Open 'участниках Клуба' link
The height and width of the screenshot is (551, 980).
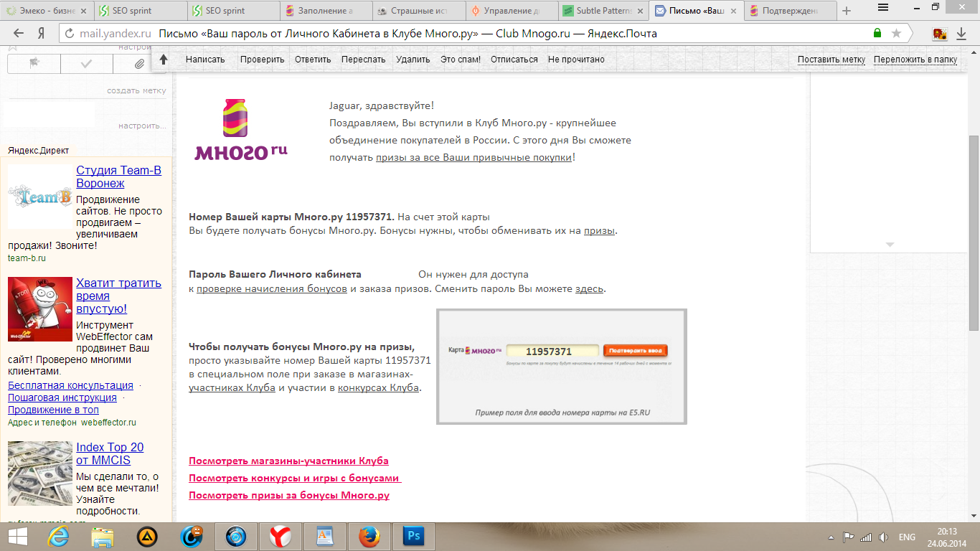[x=232, y=387]
